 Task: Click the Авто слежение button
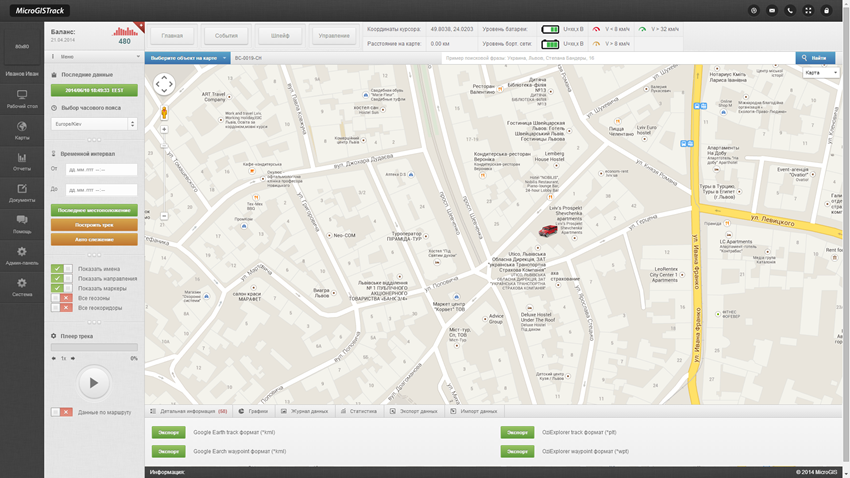tap(94, 239)
